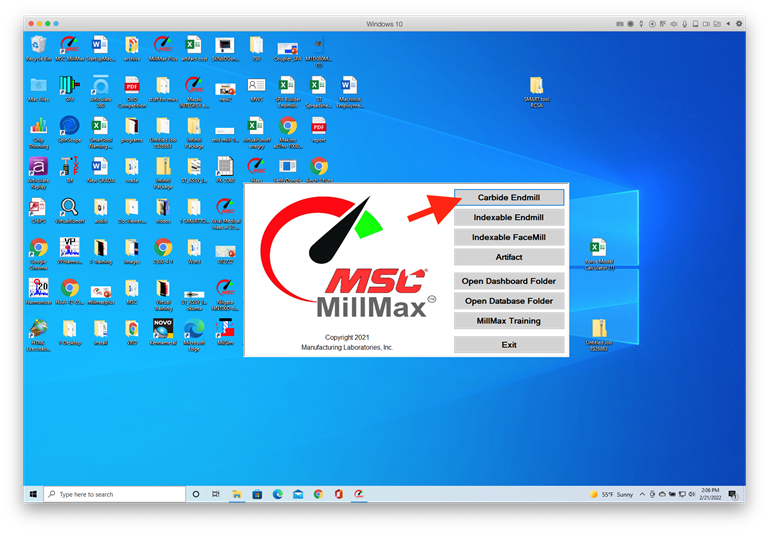Launch the MilSim desktop shortcut

pyautogui.click(x=225, y=332)
